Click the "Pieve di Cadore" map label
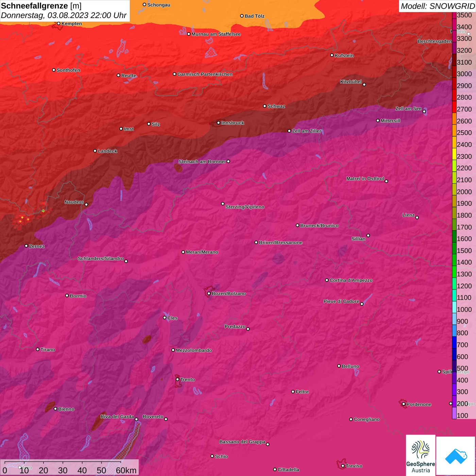This screenshot has height=476, width=476. [x=341, y=301]
